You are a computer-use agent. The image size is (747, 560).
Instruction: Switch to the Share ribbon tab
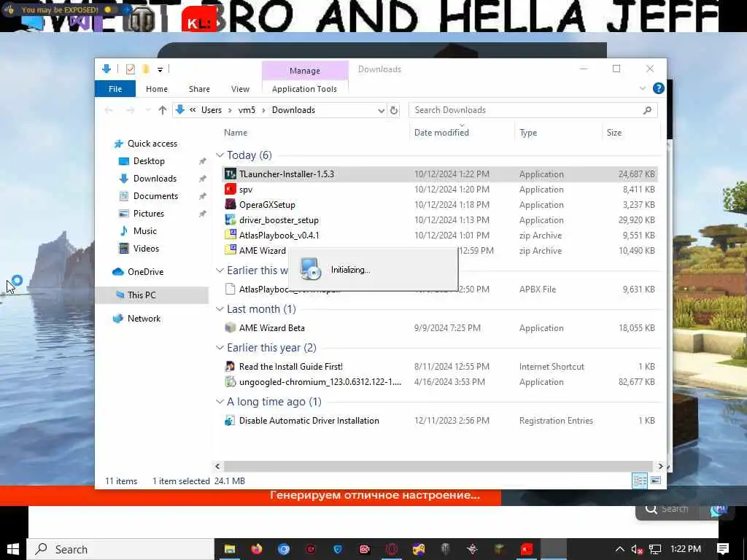[199, 89]
